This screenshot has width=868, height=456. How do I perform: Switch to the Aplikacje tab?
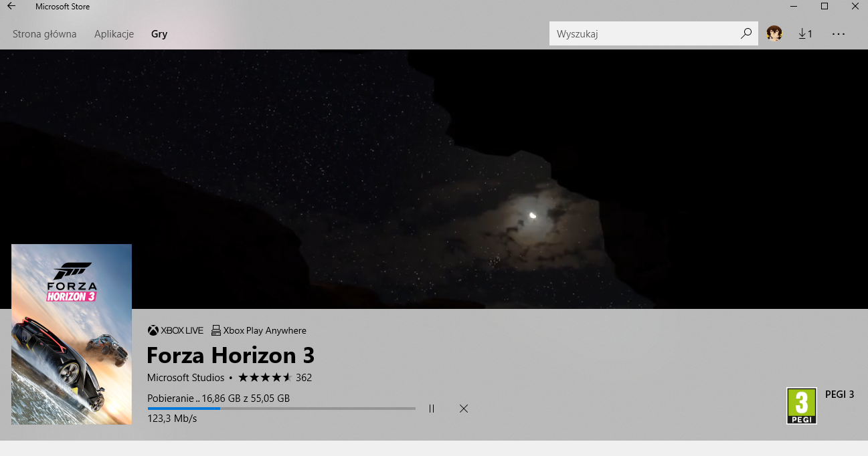[x=114, y=33]
